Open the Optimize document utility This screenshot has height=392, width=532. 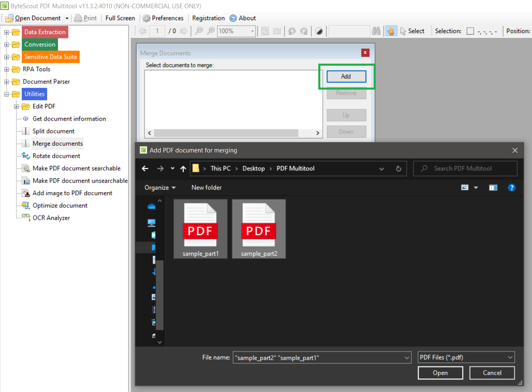[60, 205]
